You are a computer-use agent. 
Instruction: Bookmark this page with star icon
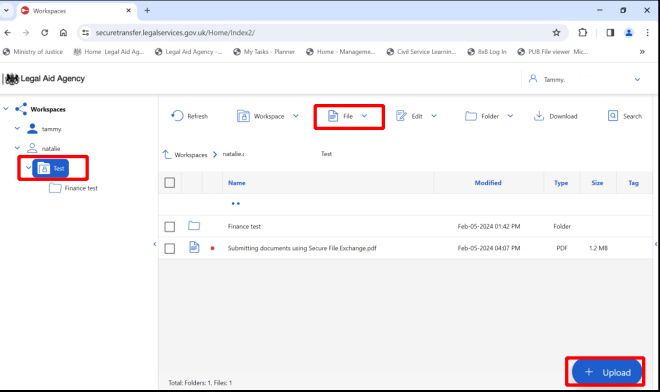[x=556, y=32]
